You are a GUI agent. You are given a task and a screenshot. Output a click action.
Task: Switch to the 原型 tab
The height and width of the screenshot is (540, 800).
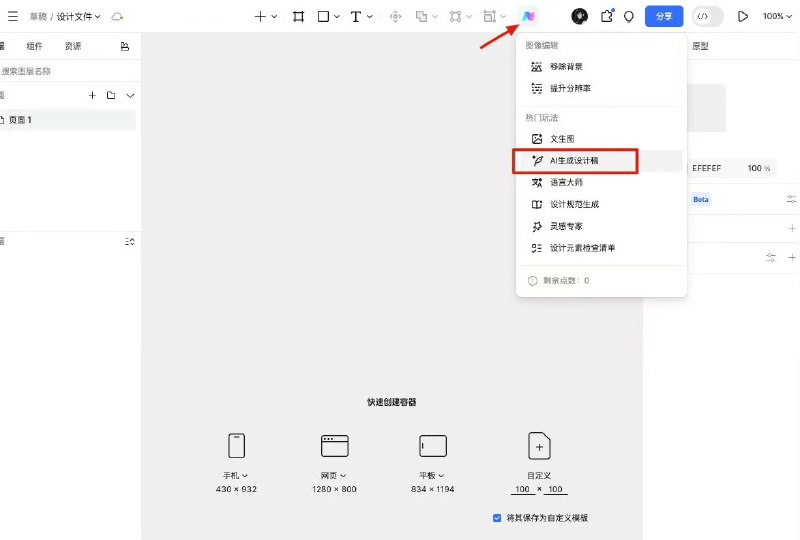coord(700,46)
